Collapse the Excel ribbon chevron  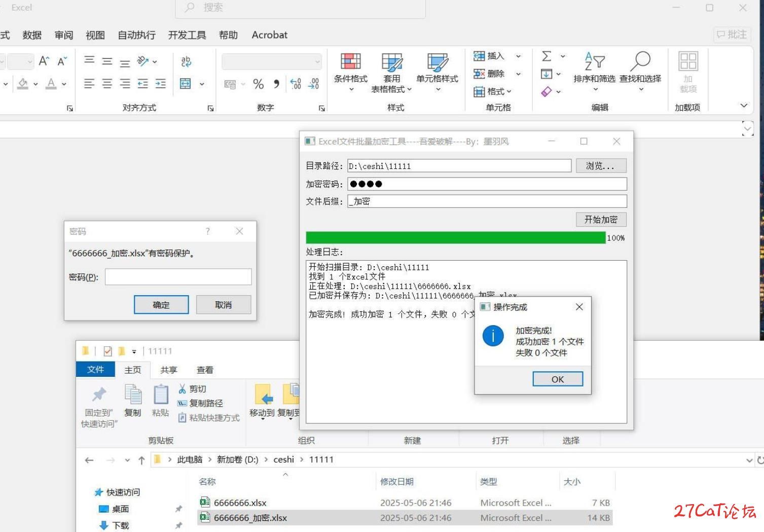point(744,105)
